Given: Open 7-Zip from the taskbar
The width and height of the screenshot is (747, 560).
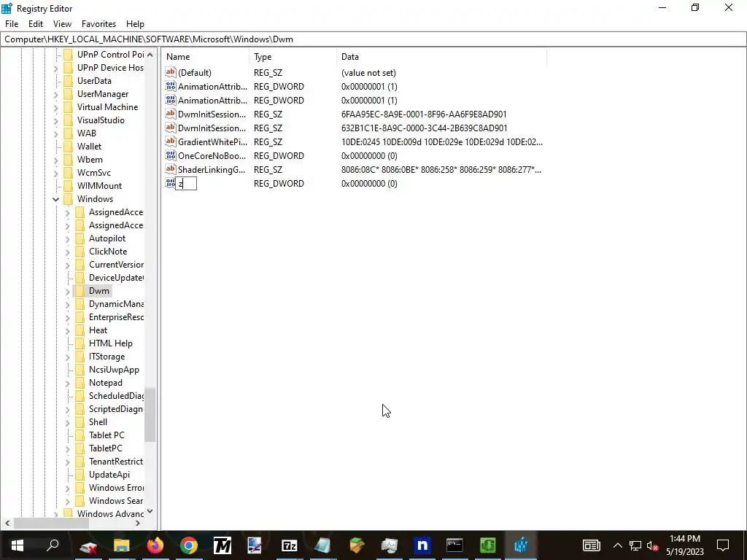Looking at the screenshot, I should [289, 545].
